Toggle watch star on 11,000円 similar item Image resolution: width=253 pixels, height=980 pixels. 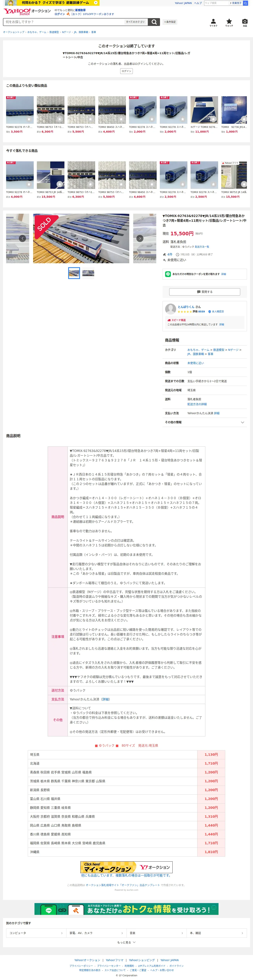click(213, 119)
